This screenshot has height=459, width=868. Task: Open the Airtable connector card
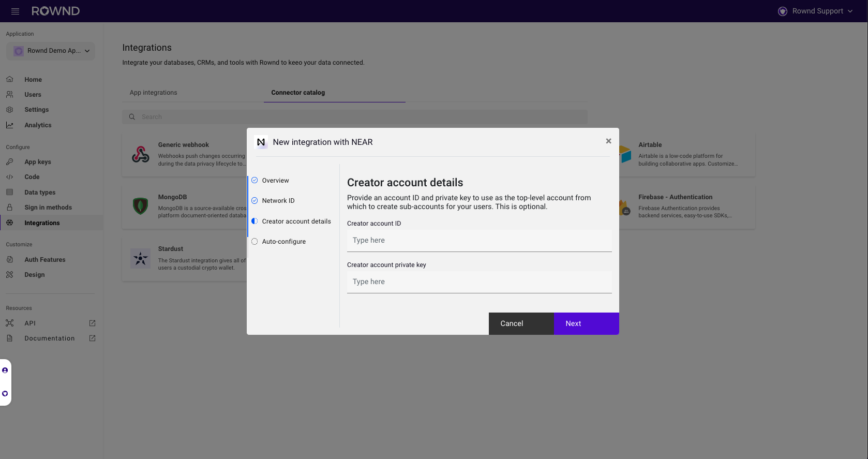pos(687,154)
